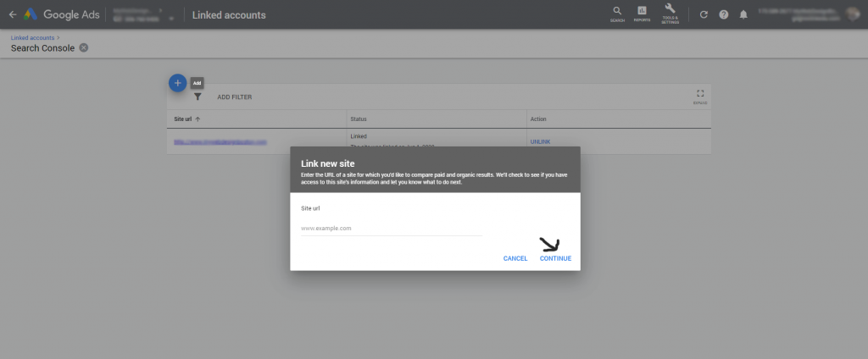Image resolution: width=868 pixels, height=359 pixels.
Task: Open the Help question mark icon
Action: tap(723, 14)
